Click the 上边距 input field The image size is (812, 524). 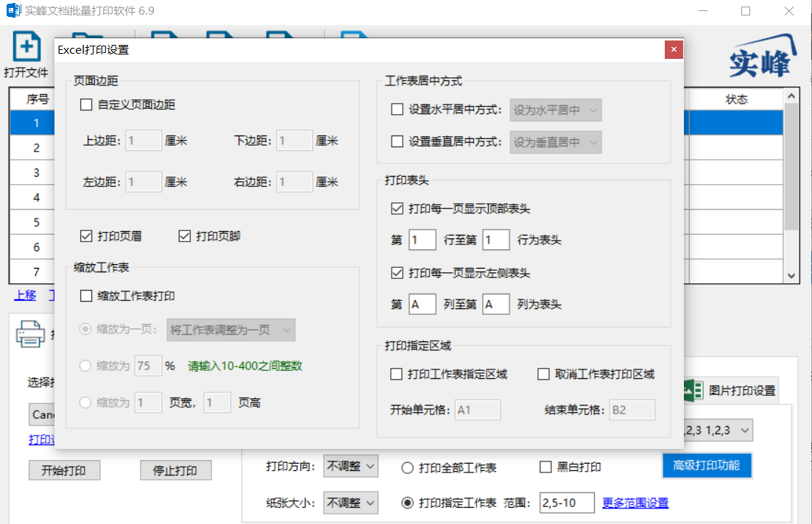coord(144,141)
